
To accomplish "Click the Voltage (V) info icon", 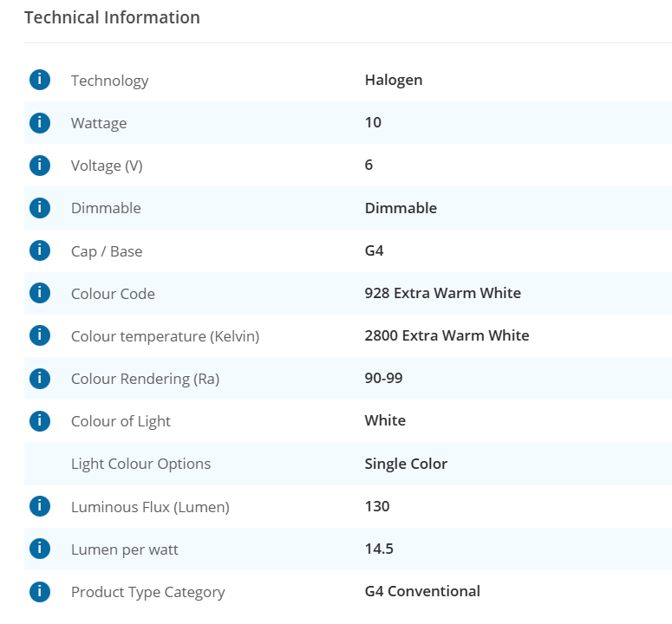I will pos(40,165).
